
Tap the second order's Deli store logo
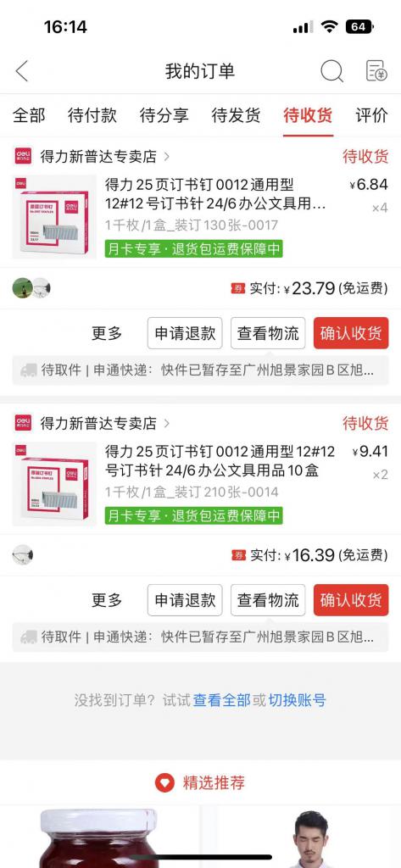click(x=23, y=424)
